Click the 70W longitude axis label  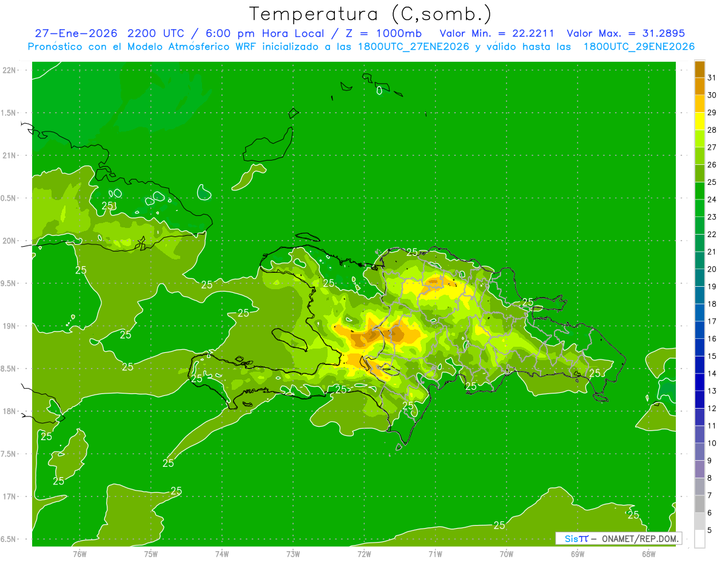[506, 554]
